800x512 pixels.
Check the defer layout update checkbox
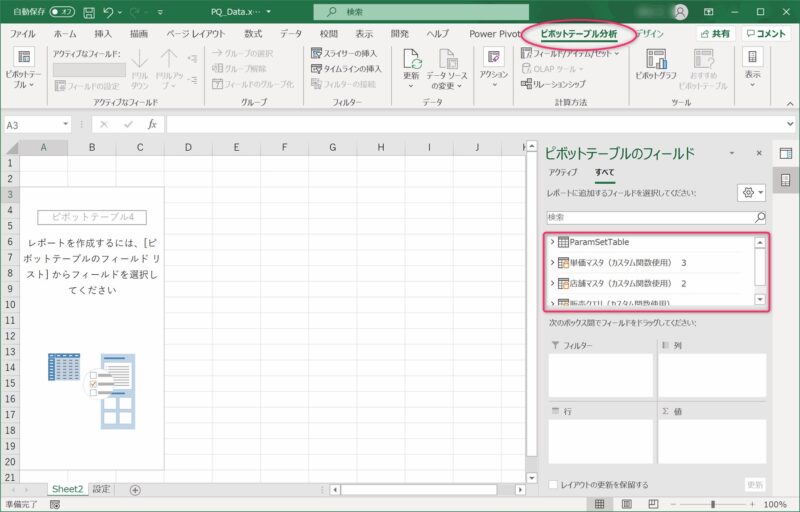pos(552,485)
